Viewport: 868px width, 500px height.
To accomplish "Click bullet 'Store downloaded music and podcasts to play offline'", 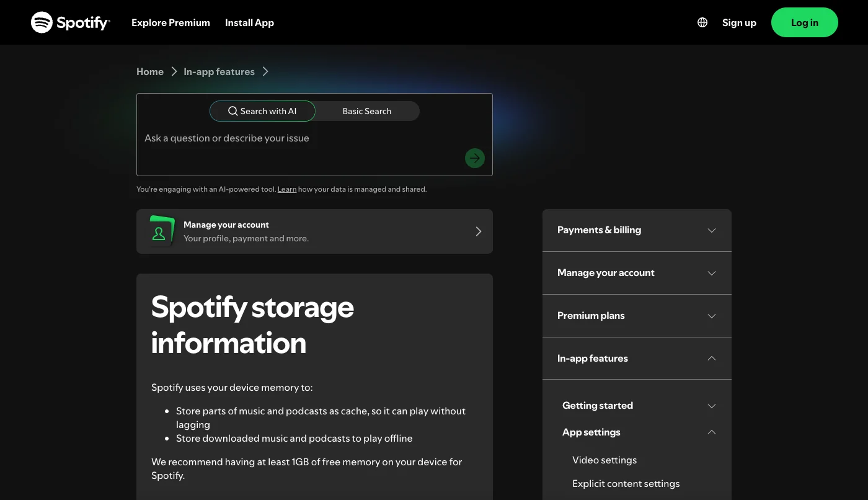I will click(x=294, y=439).
